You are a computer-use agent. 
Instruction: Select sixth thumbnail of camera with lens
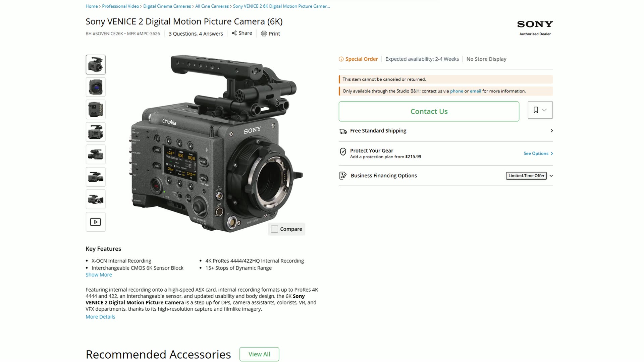[96, 177]
